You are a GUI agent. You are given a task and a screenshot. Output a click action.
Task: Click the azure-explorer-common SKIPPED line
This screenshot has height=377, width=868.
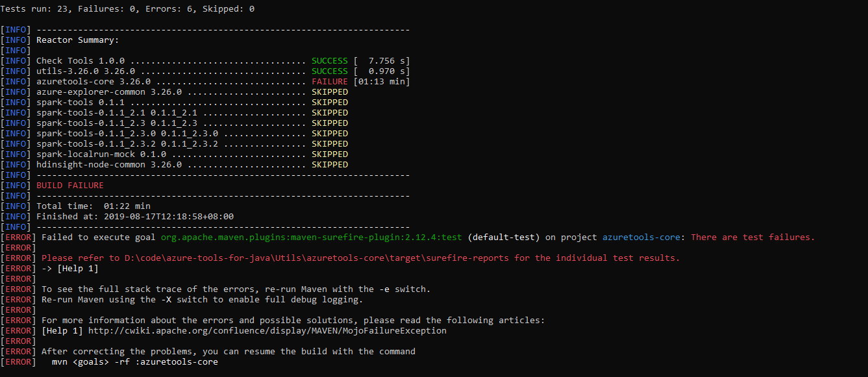pos(195,91)
